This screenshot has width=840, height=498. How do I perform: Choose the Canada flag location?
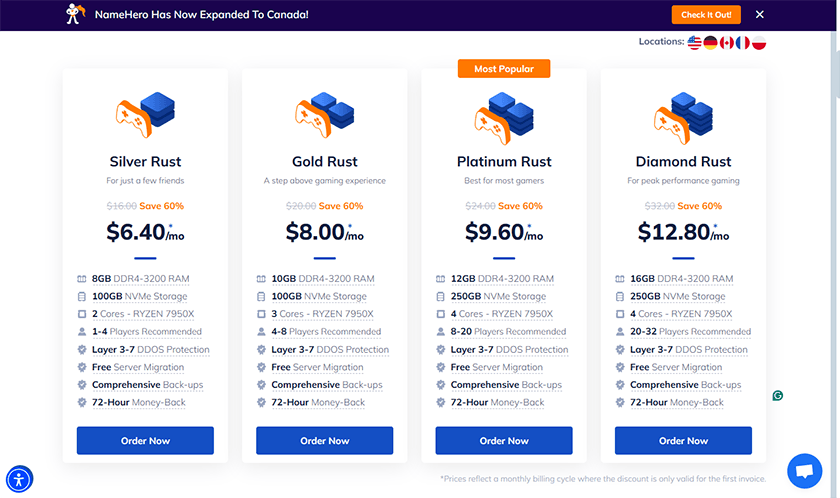(x=727, y=43)
